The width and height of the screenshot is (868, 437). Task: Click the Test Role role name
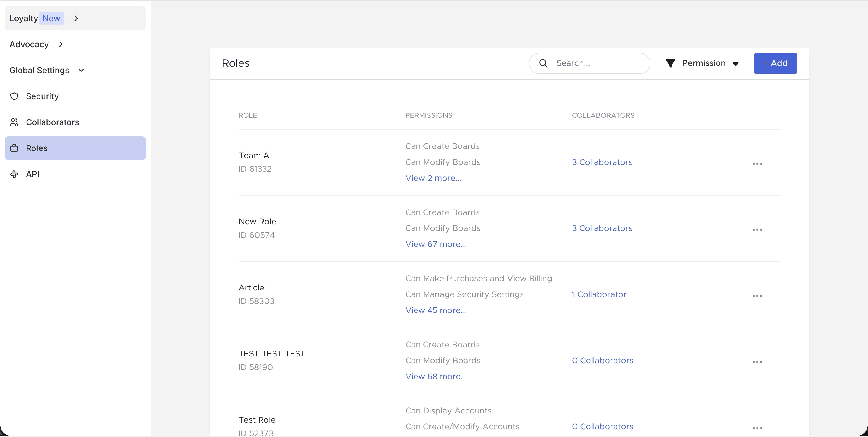[x=257, y=420]
